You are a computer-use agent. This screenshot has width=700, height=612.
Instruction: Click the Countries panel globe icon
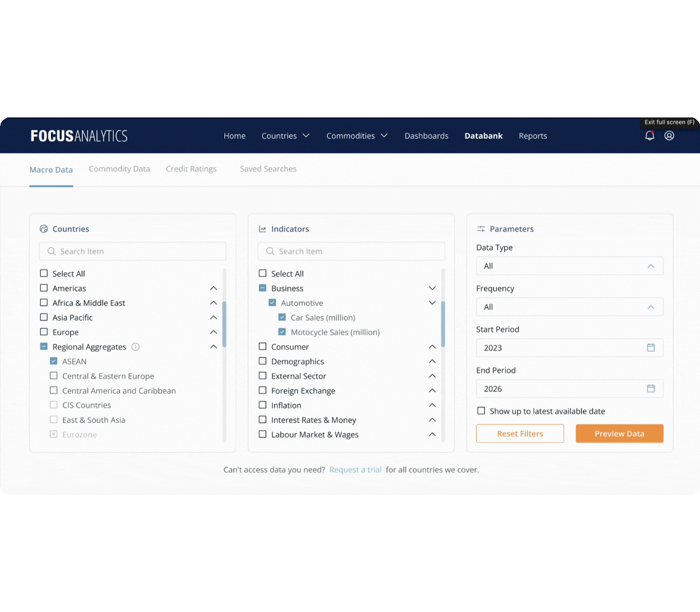tap(44, 229)
